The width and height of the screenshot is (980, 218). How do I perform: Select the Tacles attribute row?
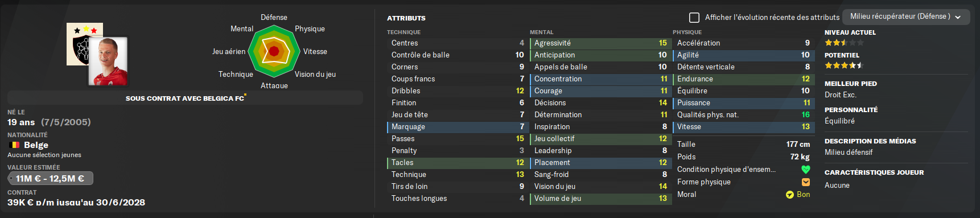tap(457, 163)
